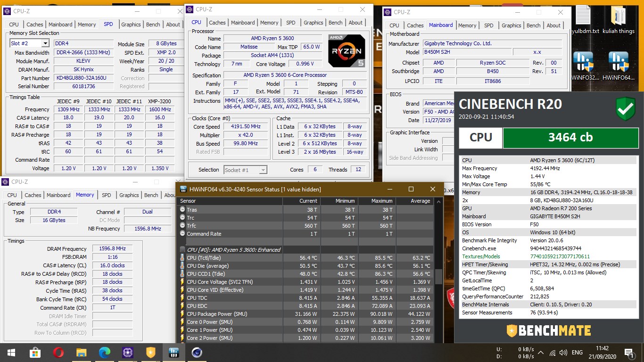Open Graphics tab in CPU-Z Mainboard window
The image size is (644, 362).
click(512, 25)
